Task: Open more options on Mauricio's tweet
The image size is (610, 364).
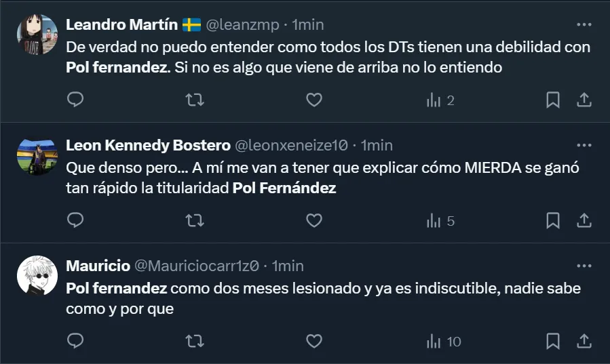Action: pyautogui.click(x=584, y=266)
